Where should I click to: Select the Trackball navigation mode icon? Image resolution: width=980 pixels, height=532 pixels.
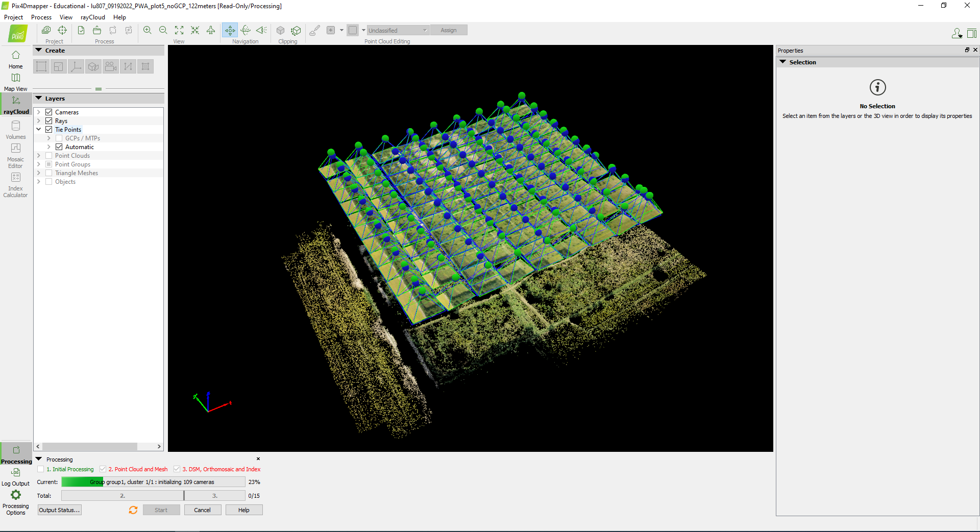tap(246, 30)
